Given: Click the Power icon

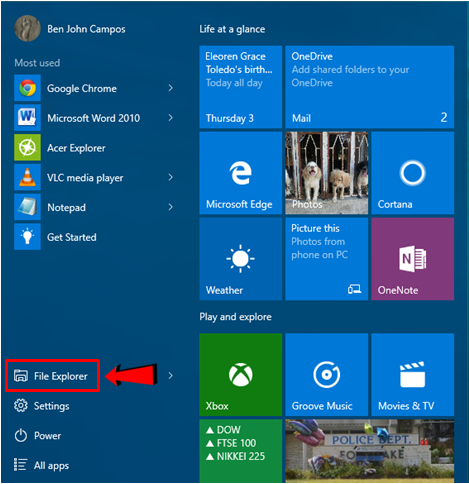Looking at the screenshot, I should (21, 435).
